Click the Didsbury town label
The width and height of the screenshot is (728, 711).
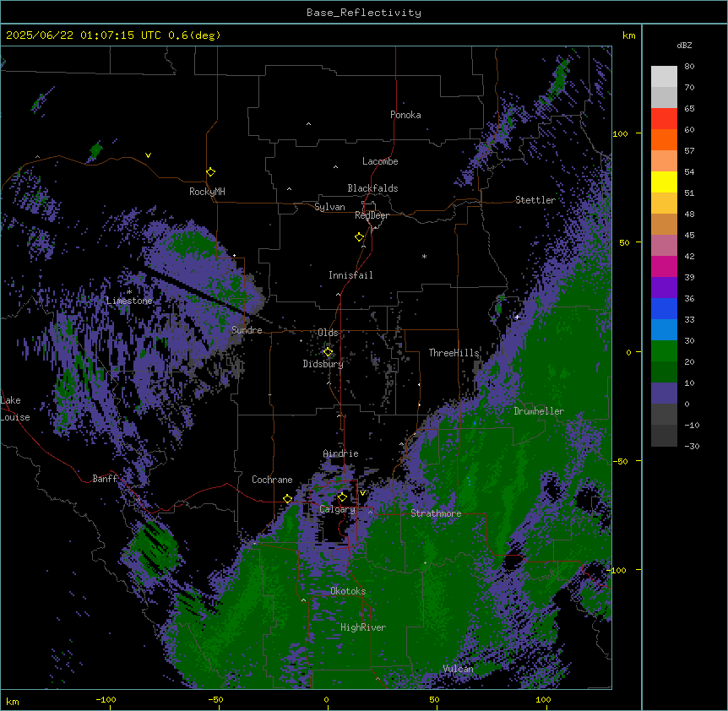[x=323, y=364]
